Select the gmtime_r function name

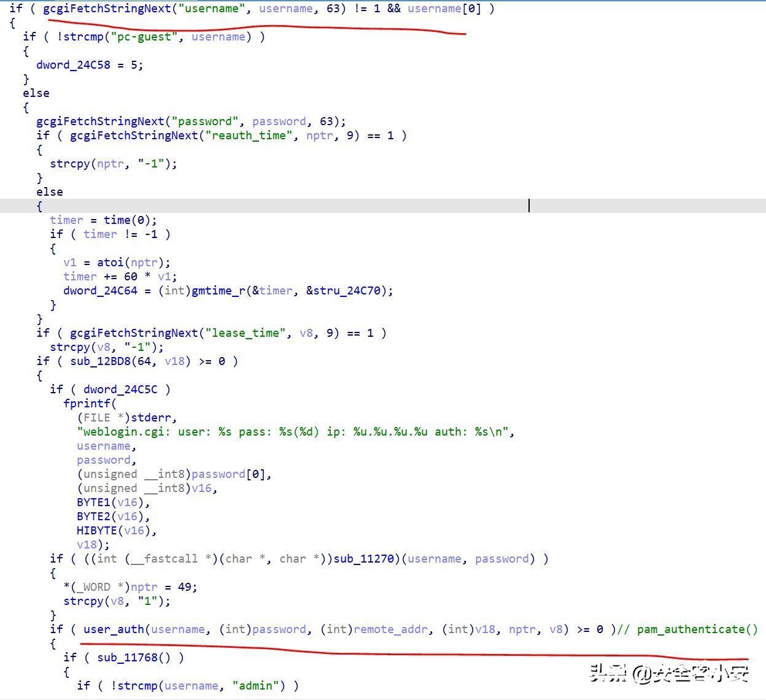point(219,291)
